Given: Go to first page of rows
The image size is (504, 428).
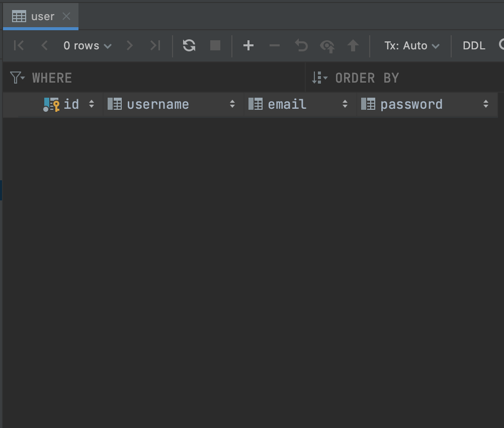Looking at the screenshot, I should (x=19, y=46).
